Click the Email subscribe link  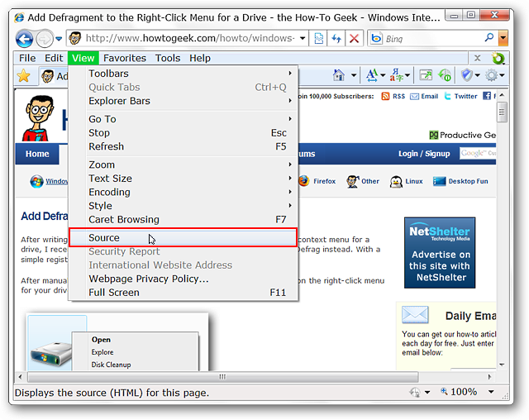424,97
